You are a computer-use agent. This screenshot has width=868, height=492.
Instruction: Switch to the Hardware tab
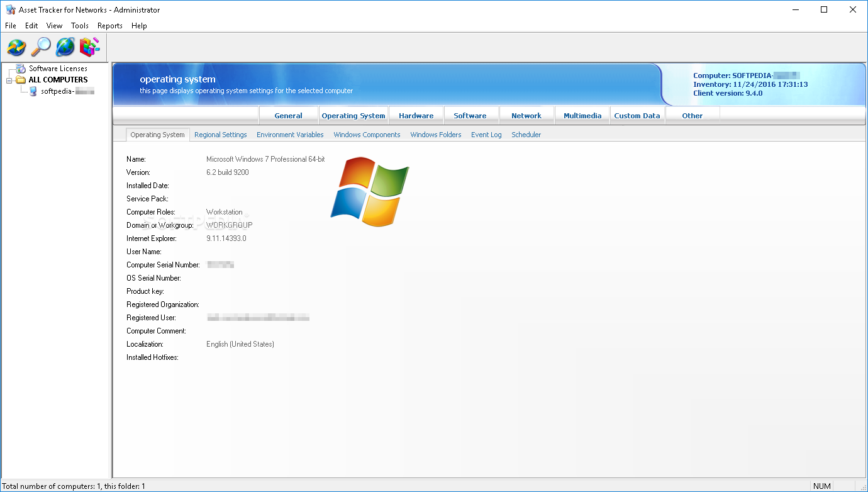416,116
